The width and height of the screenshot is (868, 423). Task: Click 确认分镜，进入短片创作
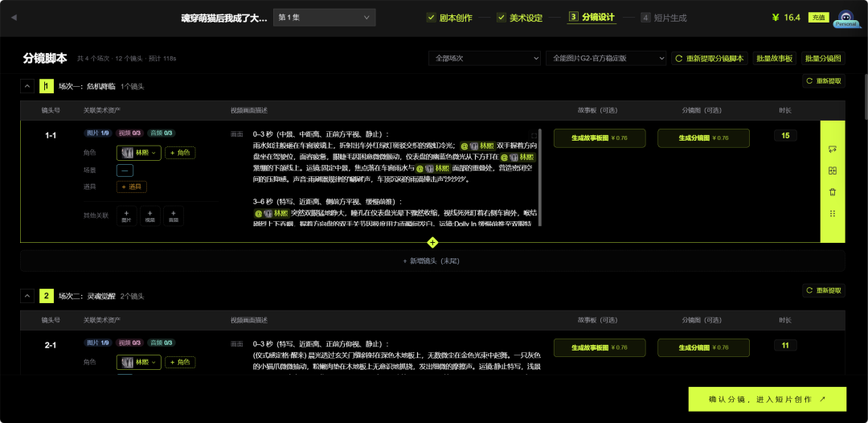point(768,399)
